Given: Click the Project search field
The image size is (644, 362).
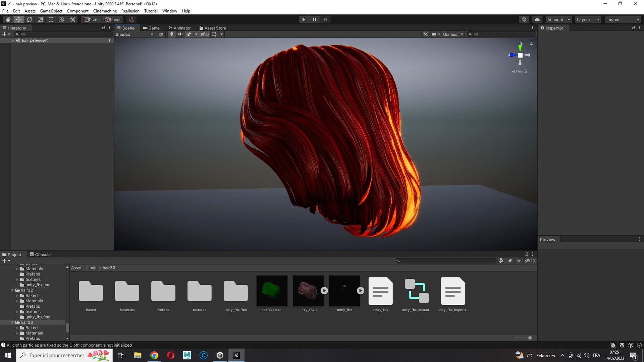Looking at the screenshot, I should 446,261.
